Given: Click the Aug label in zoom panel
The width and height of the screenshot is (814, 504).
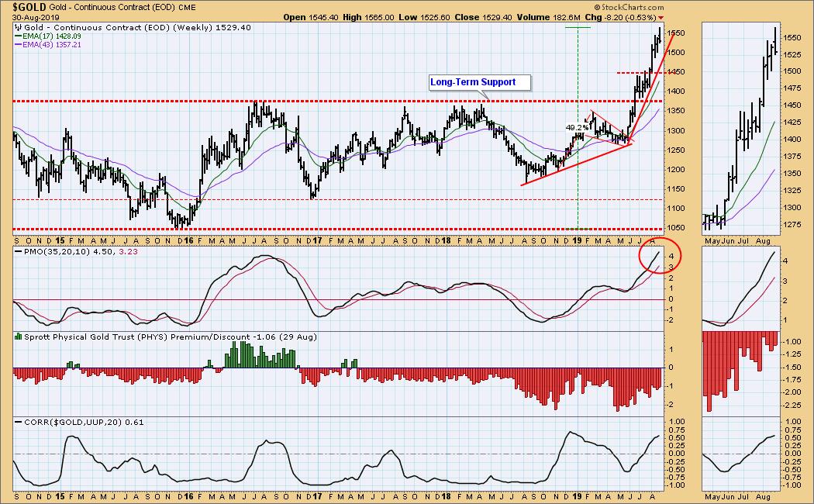Looking at the screenshot, I should (763, 241).
